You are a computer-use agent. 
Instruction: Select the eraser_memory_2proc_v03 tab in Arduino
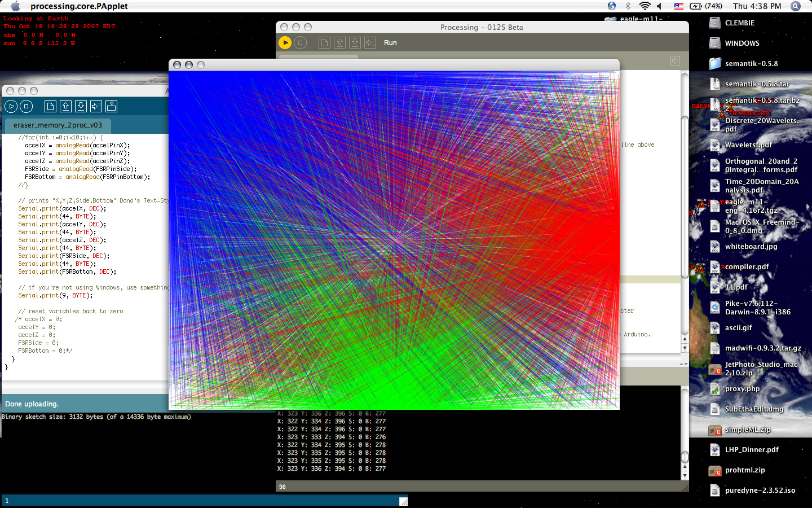point(58,125)
